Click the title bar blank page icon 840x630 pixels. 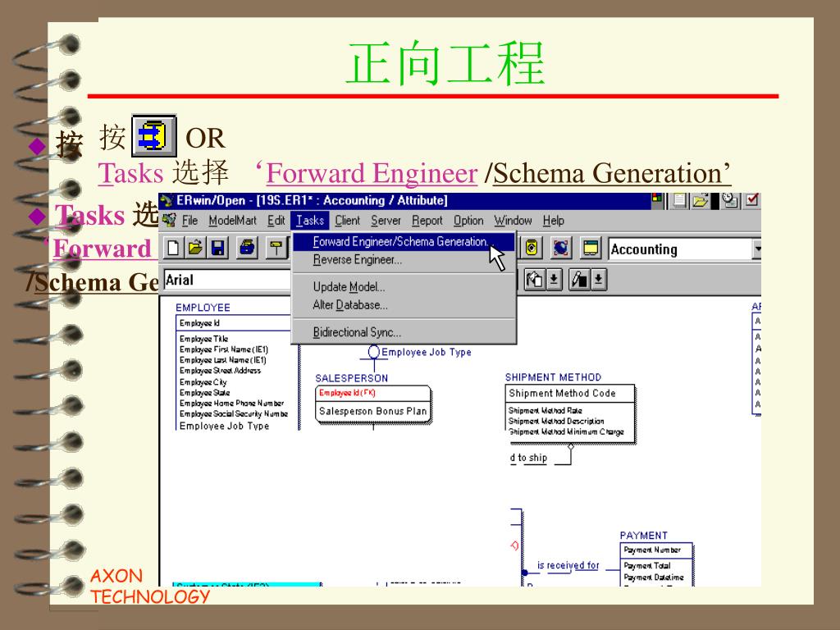point(679,201)
